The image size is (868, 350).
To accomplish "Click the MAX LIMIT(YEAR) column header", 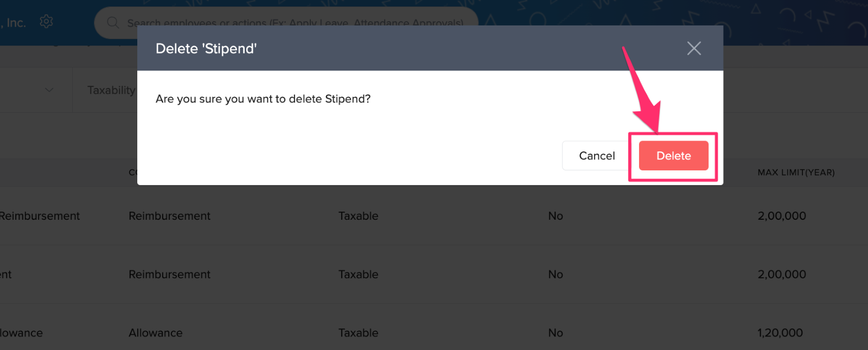I will tap(796, 173).
